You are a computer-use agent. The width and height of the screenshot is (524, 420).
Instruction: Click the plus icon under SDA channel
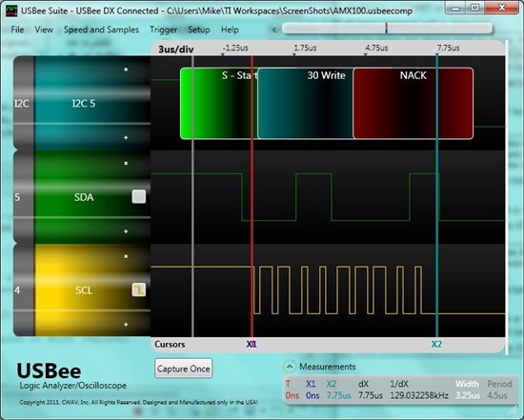pyautogui.click(x=126, y=231)
